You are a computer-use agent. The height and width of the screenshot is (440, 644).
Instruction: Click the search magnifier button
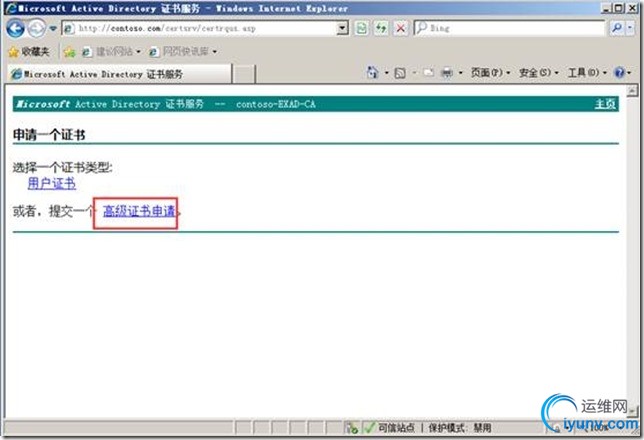616,28
